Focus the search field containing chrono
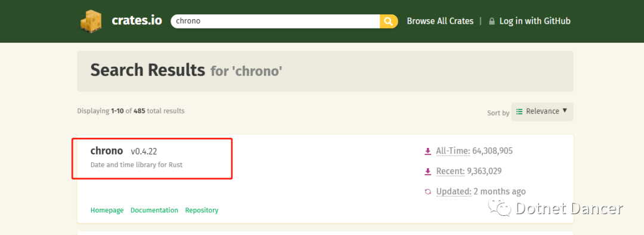 click(x=275, y=21)
